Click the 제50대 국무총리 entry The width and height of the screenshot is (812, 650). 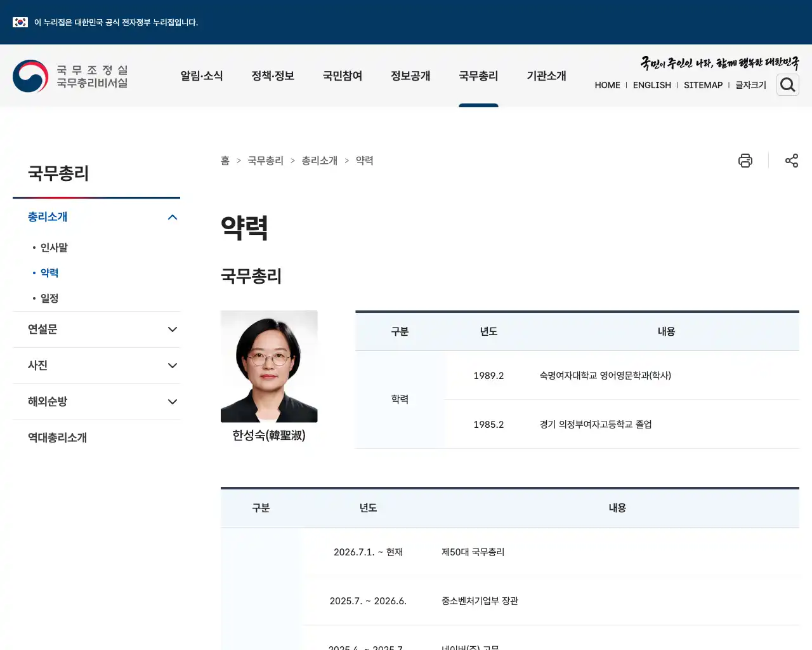tap(473, 552)
